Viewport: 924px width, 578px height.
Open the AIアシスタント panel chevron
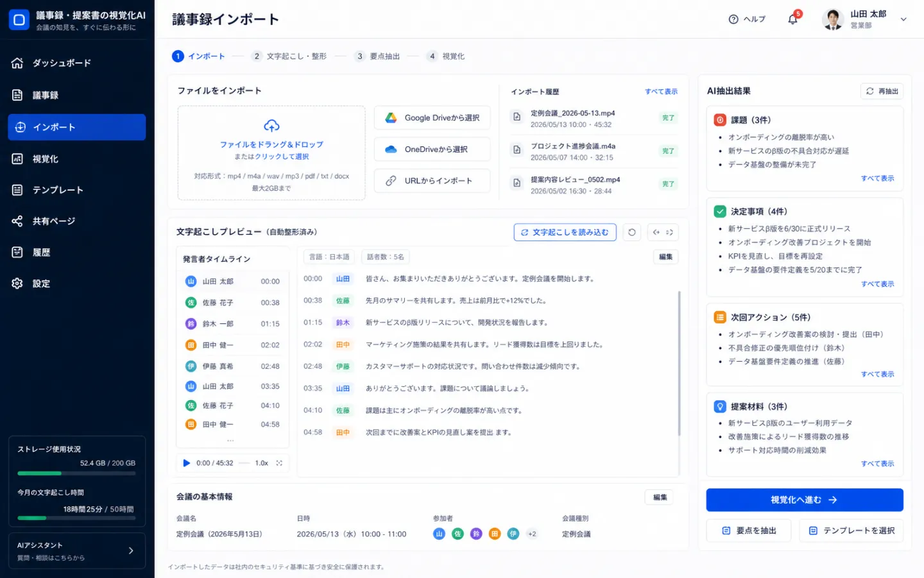point(131,550)
